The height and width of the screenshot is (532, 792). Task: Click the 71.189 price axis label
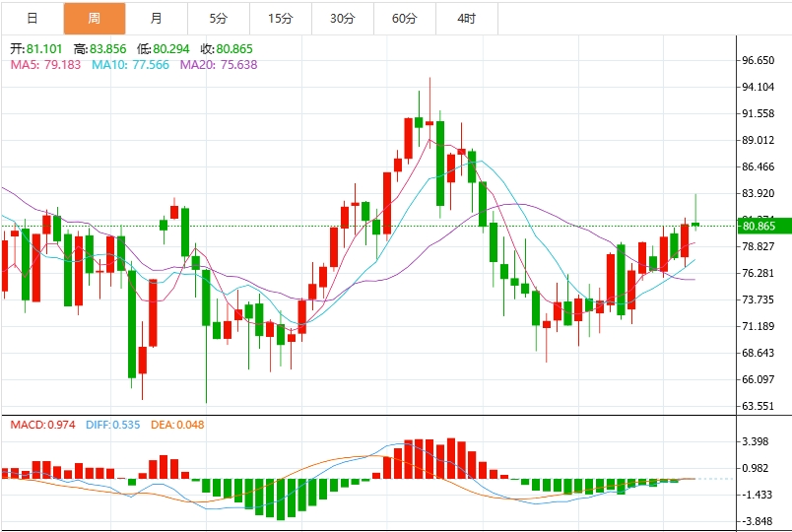(758, 326)
